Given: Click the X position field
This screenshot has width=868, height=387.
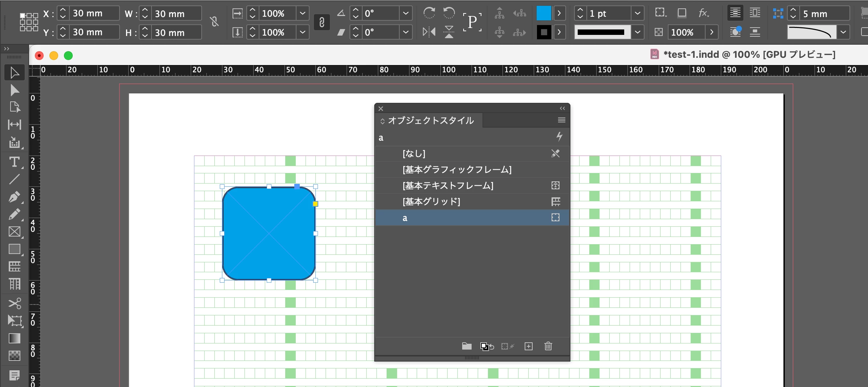Looking at the screenshot, I should [94, 13].
